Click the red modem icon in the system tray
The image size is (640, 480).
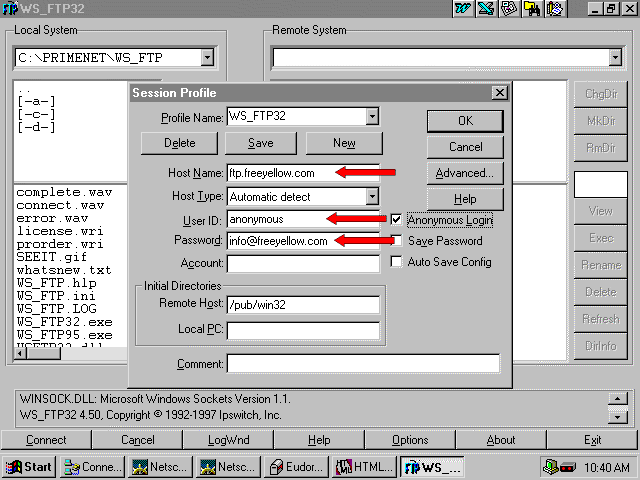568,467
